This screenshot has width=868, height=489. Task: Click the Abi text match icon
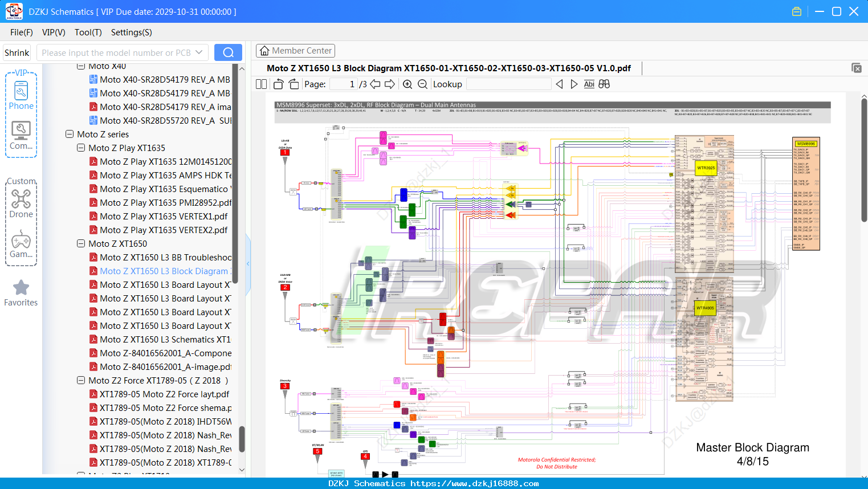coord(589,84)
